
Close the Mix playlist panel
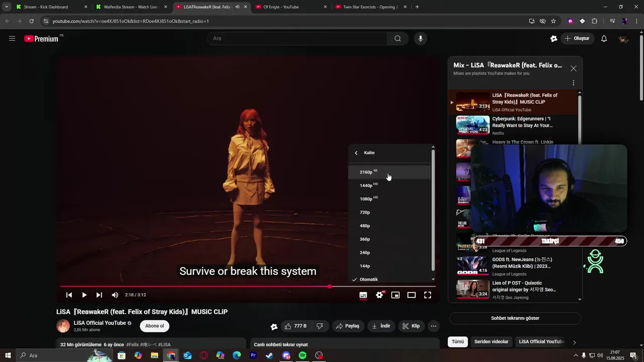pos(574,68)
